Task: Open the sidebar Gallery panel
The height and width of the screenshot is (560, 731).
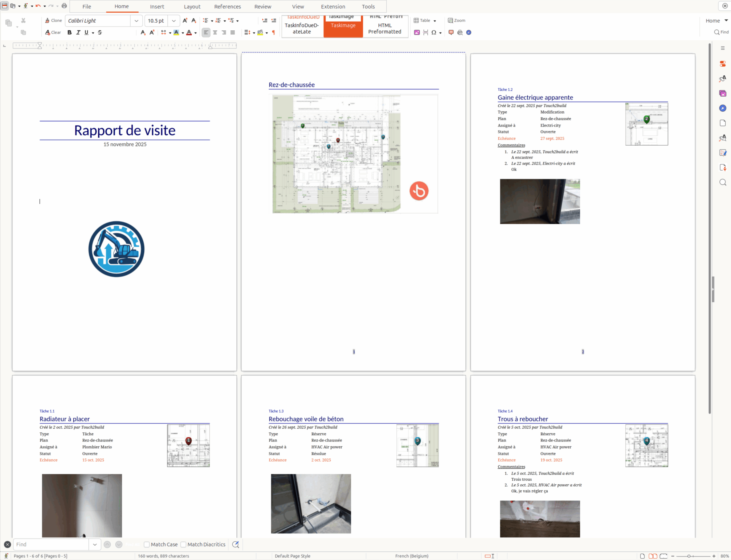Action: coord(722,93)
